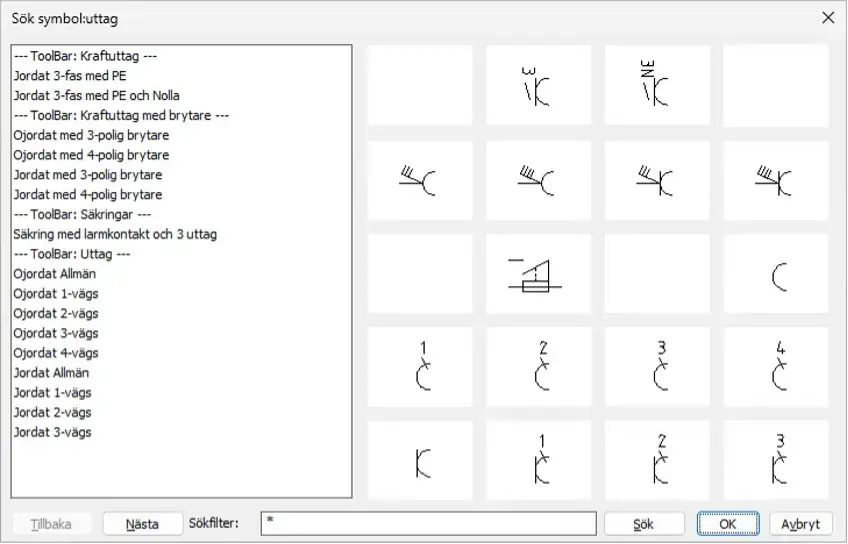Select the plain ungrounded outlet arc symbol thumbnail

click(776, 274)
